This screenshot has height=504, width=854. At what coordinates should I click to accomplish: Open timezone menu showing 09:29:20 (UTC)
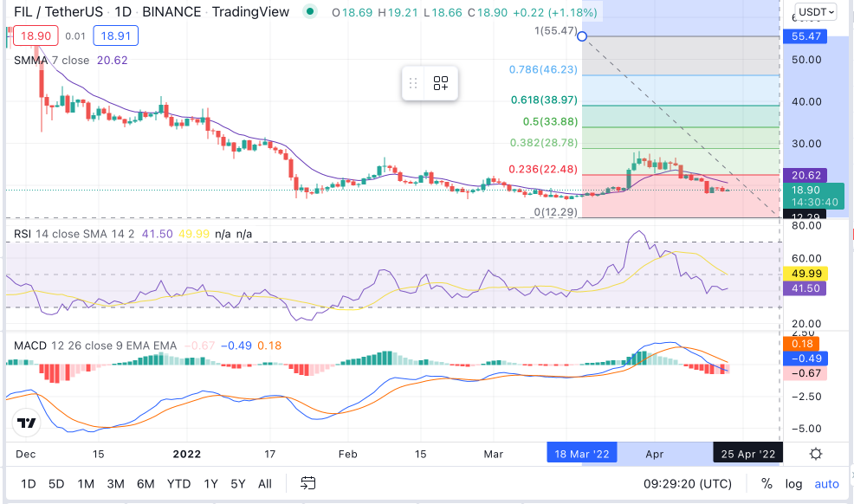(x=688, y=484)
